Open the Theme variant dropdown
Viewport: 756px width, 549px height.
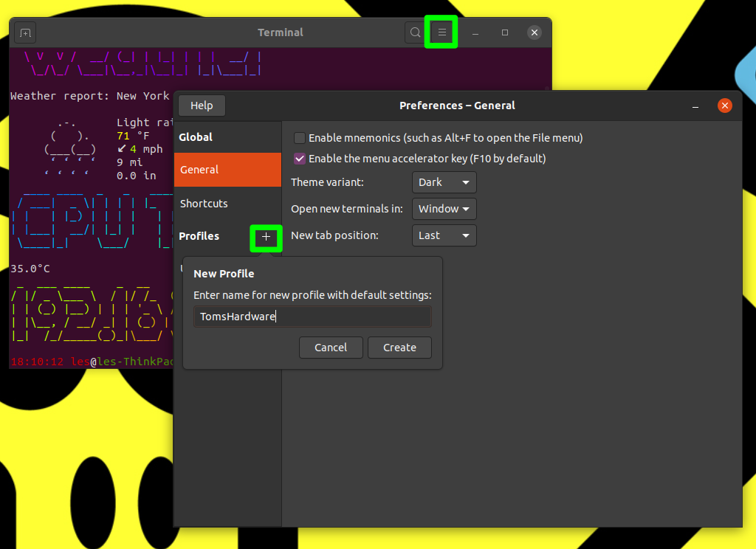pos(444,182)
